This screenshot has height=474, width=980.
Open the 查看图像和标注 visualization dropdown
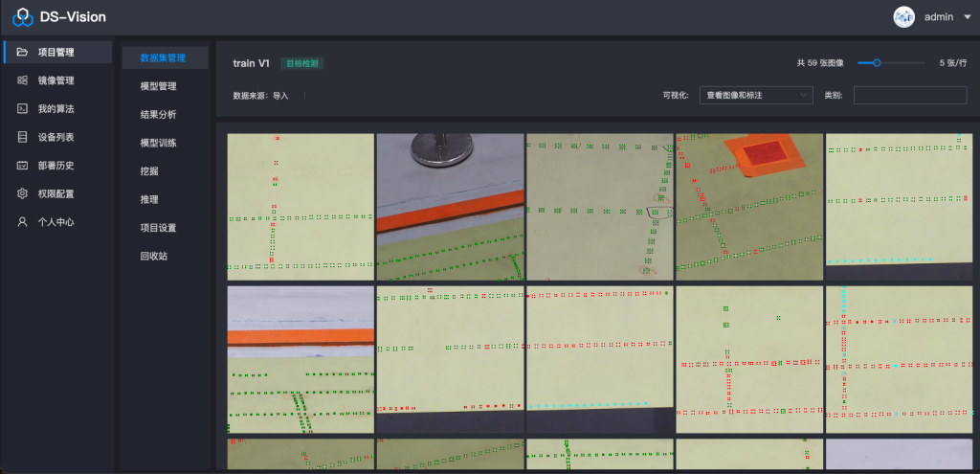click(x=756, y=95)
